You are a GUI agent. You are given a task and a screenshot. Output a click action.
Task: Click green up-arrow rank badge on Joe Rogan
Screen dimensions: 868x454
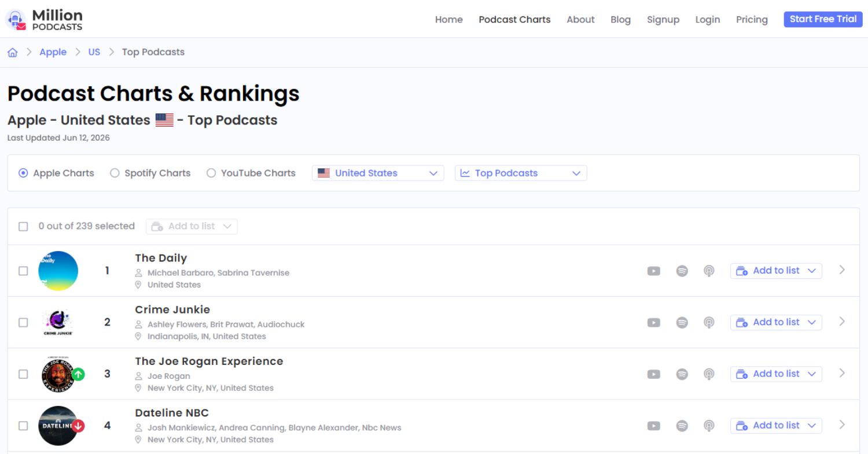79,374
